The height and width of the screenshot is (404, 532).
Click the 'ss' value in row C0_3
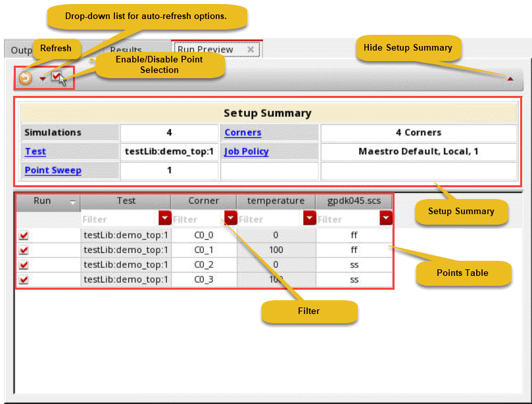354,280
